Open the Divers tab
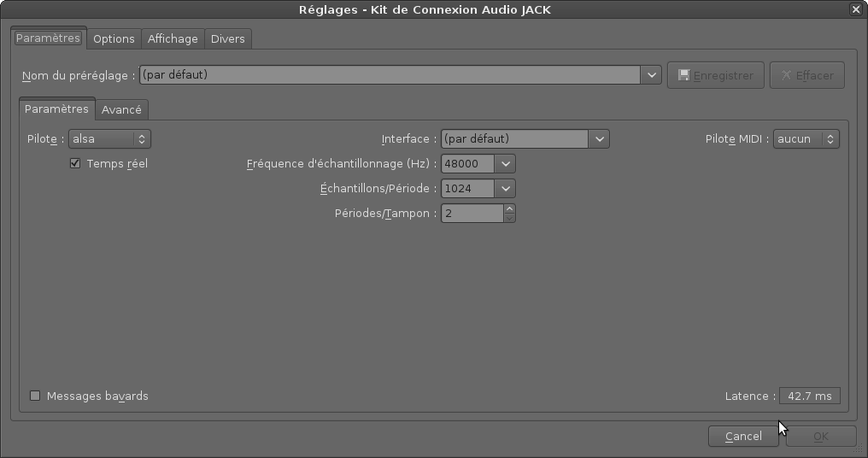Image resolution: width=868 pixels, height=458 pixels. click(x=227, y=38)
